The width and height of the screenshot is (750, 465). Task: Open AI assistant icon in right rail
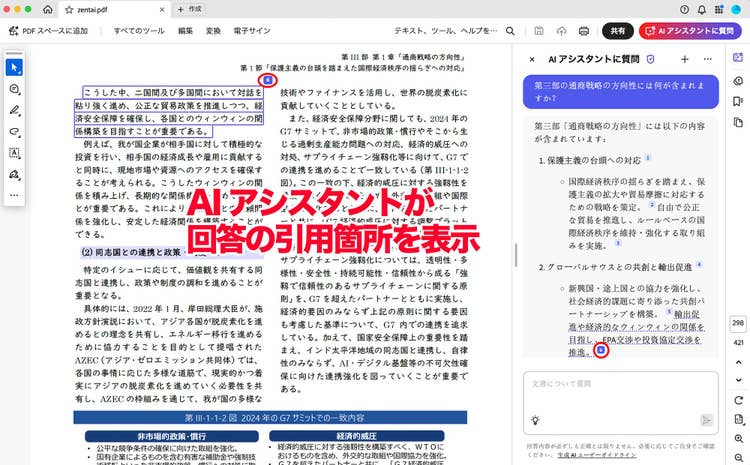738,57
